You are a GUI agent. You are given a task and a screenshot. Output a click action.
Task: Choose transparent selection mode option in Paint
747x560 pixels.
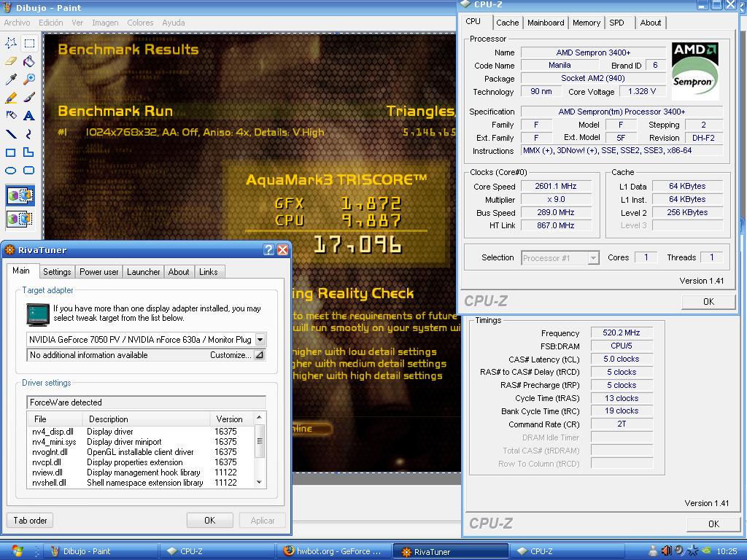[20, 219]
